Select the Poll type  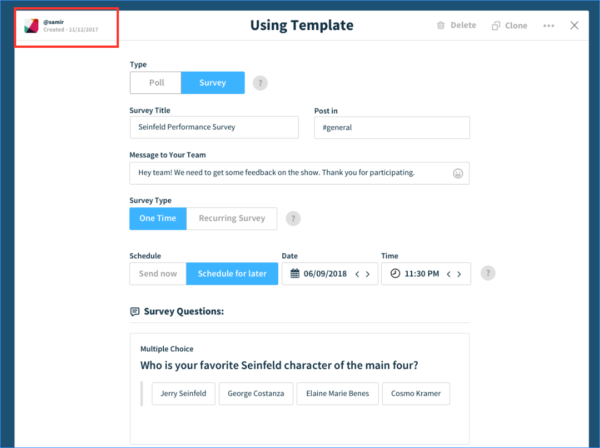click(x=156, y=83)
